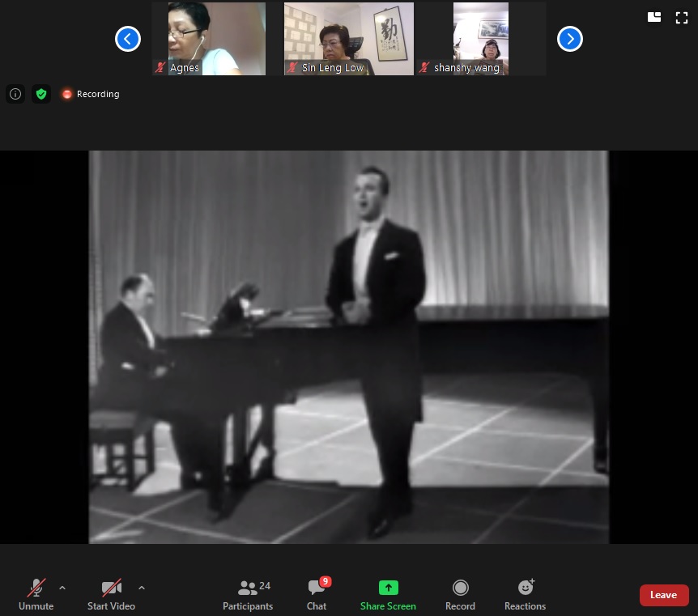Screen dimensions: 698x616
Task: Unmute the microphone
Action: tap(36, 594)
